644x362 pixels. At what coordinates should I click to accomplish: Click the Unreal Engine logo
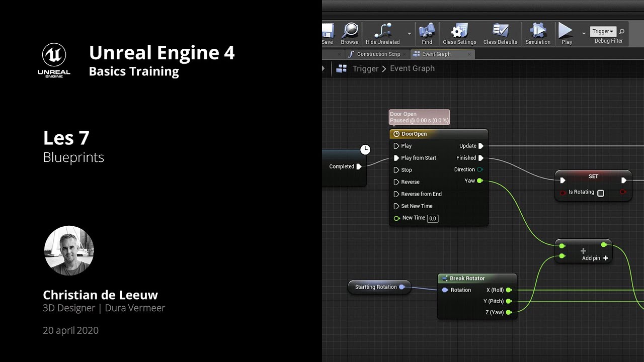[54, 60]
